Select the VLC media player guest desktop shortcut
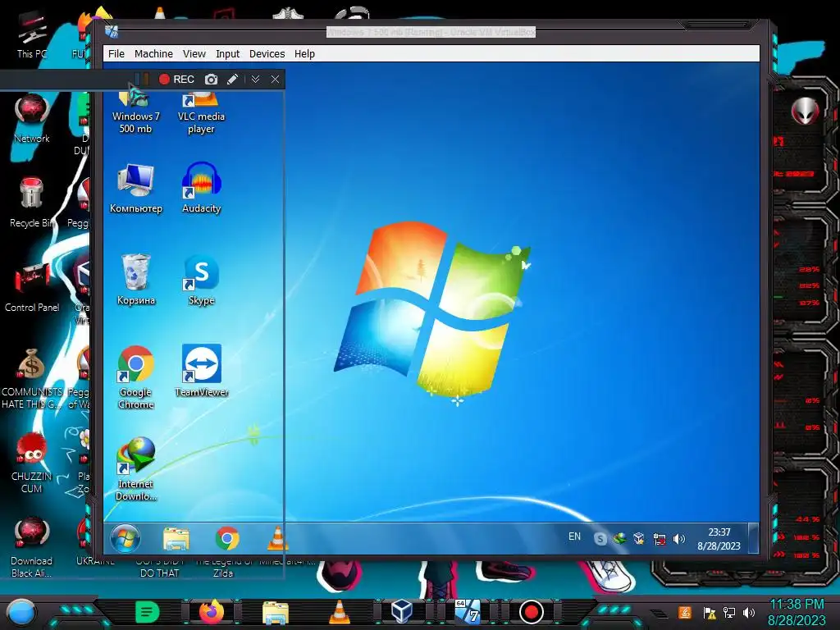This screenshot has width=840, height=630. [201, 113]
